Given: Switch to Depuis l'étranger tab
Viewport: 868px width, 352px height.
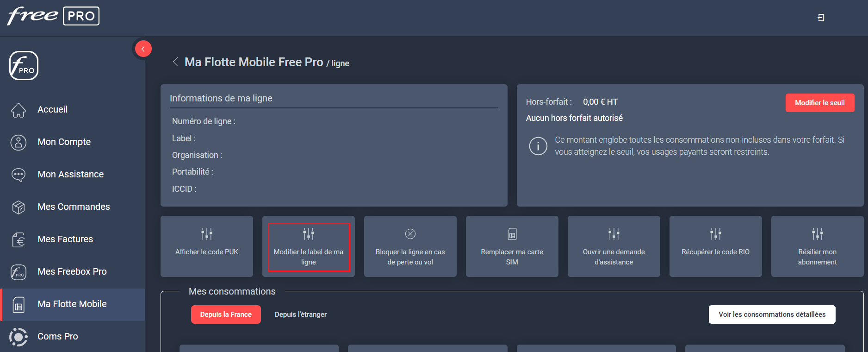Looking at the screenshot, I should point(301,314).
